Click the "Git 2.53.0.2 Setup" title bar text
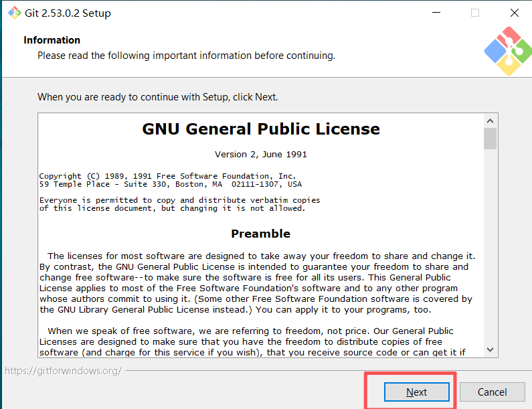Image resolution: width=532 pixels, height=409 pixels. (x=69, y=13)
